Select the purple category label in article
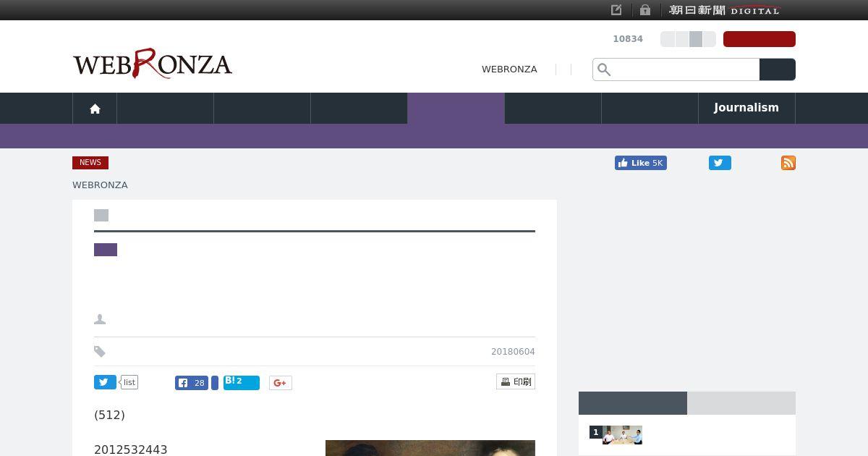The image size is (868, 456). 106,250
